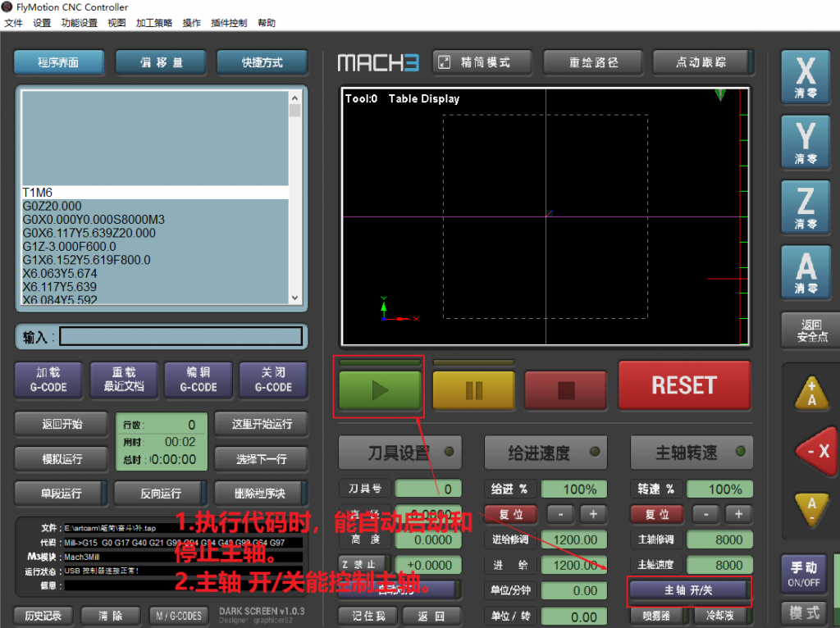Increase spindle speed with the 转速 plus button
The width and height of the screenshot is (840, 628).
click(x=739, y=515)
